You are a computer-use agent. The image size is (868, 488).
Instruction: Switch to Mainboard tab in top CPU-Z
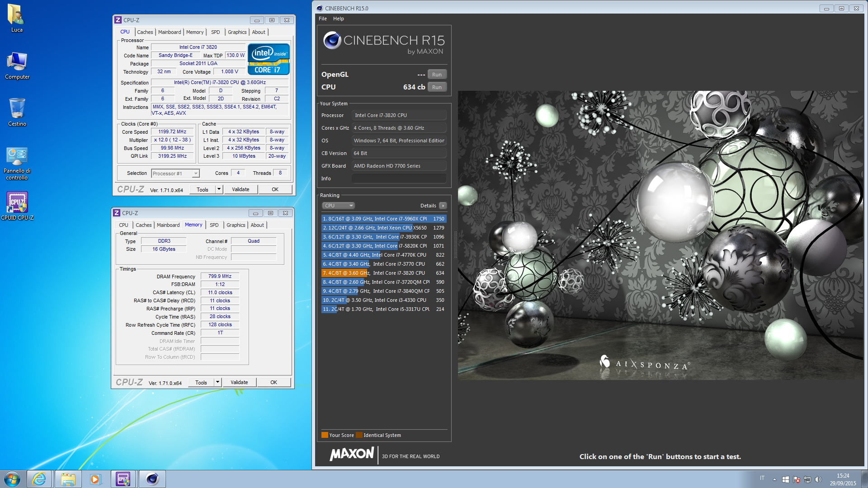click(170, 32)
